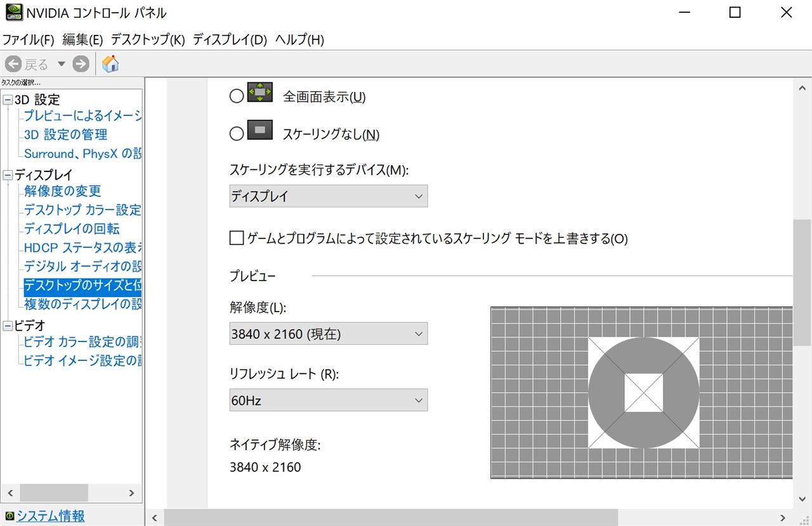Open the scaling device dropdown

coord(329,196)
